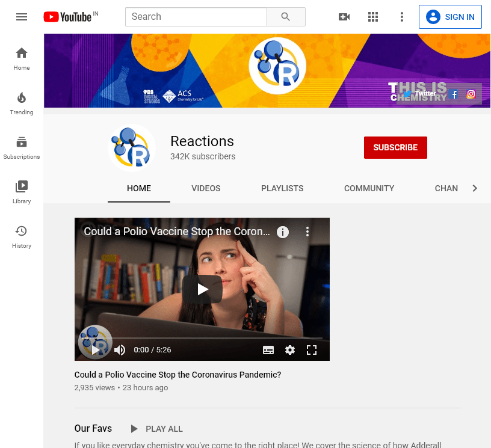Enter full screen mode
Viewport: 491px width, 448px height.
(312, 350)
